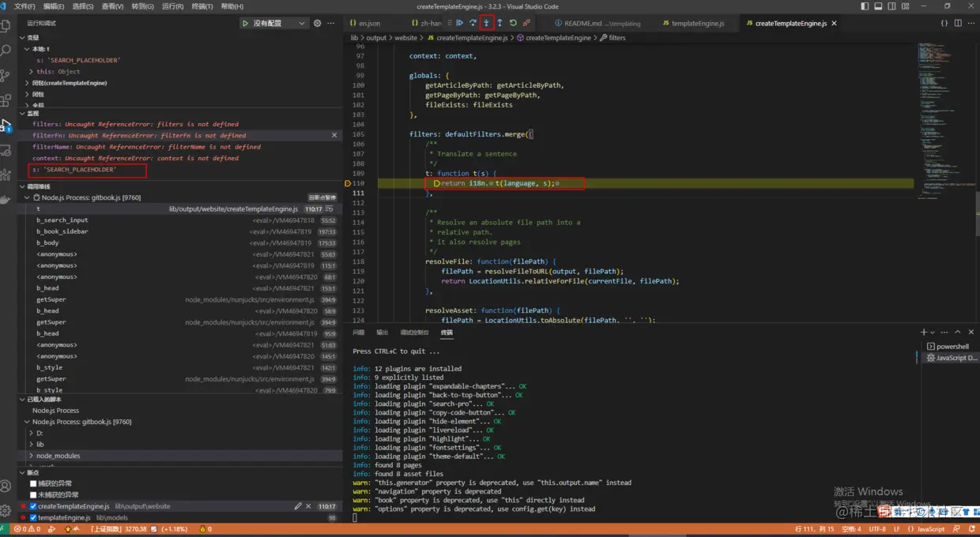This screenshot has height=537, width=980.
Task: Enable the 未捕获的异常 breakpoint checkbox
Action: (33, 494)
